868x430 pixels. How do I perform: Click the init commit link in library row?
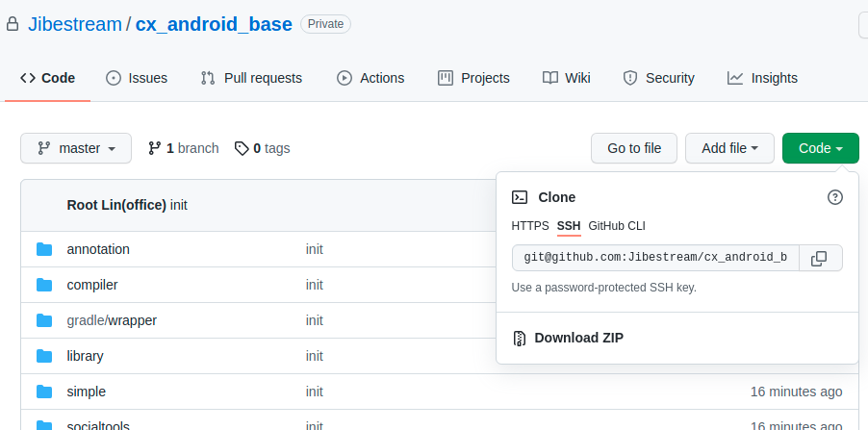pyautogui.click(x=315, y=356)
